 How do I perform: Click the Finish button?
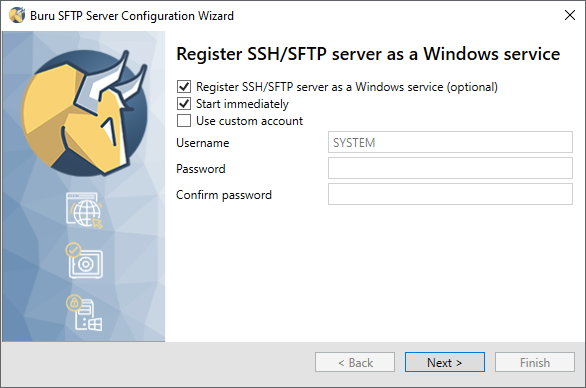(535, 362)
